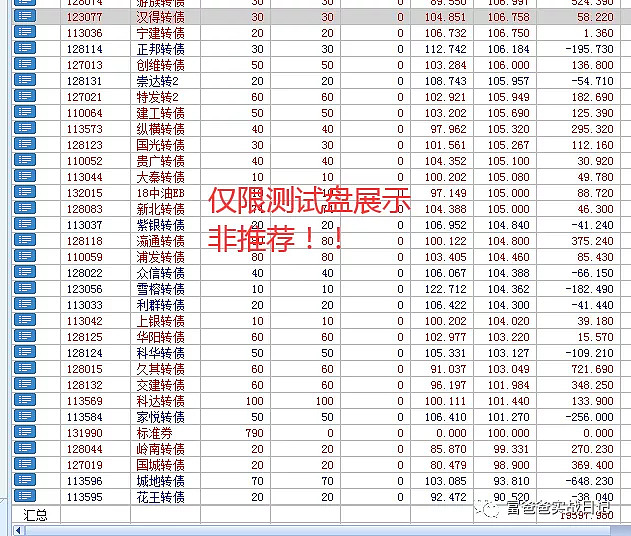
Task: Open detail icon for row 131990 标准券
Action: [x=25, y=432]
